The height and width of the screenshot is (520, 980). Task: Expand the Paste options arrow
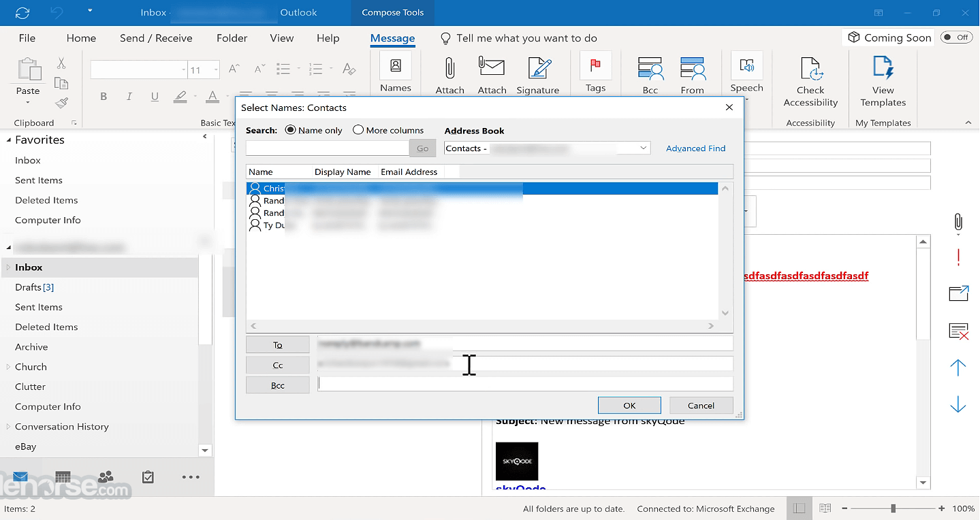tap(28, 103)
